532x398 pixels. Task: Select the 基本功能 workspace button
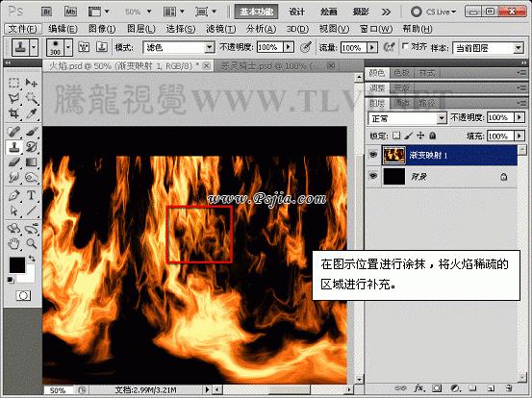click(x=257, y=12)
